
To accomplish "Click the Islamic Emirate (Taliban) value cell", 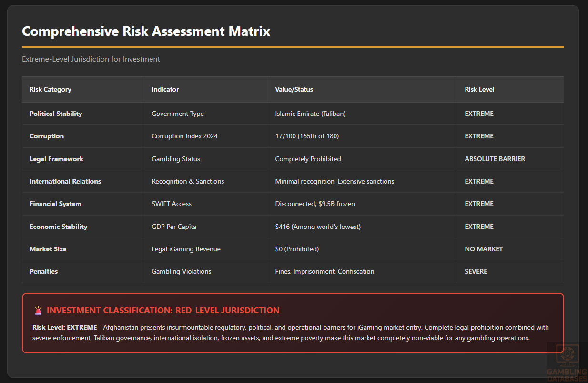I will 310,114.
